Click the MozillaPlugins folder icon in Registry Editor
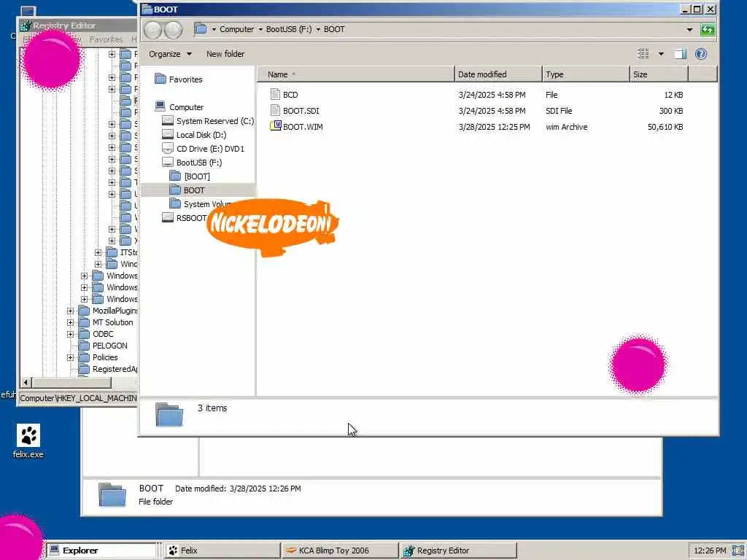The width and height of the screenshot is (747, 560). 84,311
